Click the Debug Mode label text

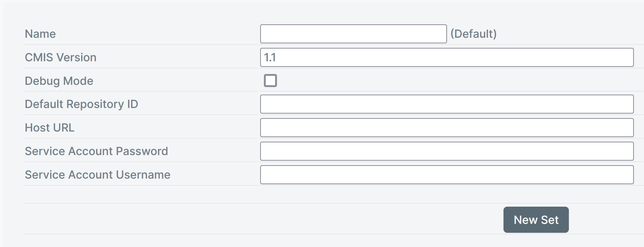tap(59, 81)
